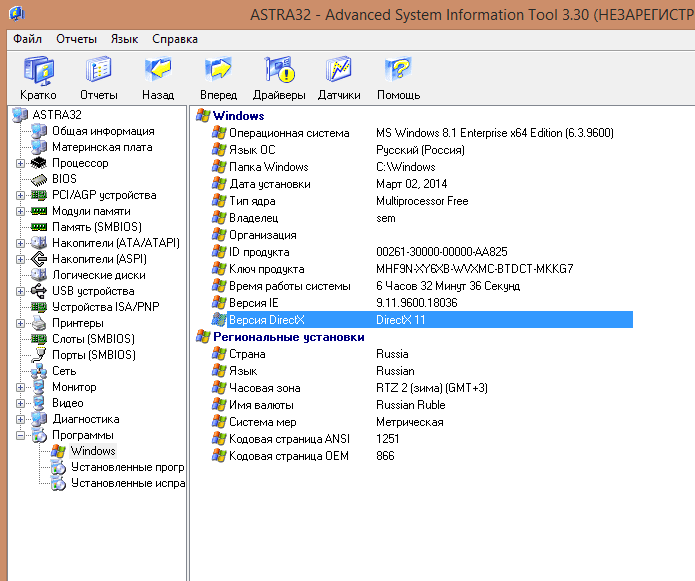The image size is (695, 581).
Task: Select Материнская плата in the tree
Action: tap(102, 147)
